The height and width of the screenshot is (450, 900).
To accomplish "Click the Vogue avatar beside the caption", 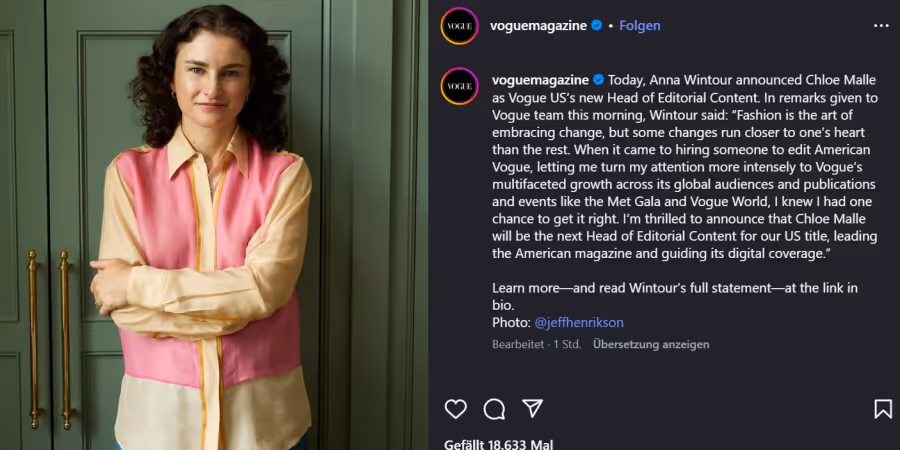I will tap(459, 86).
